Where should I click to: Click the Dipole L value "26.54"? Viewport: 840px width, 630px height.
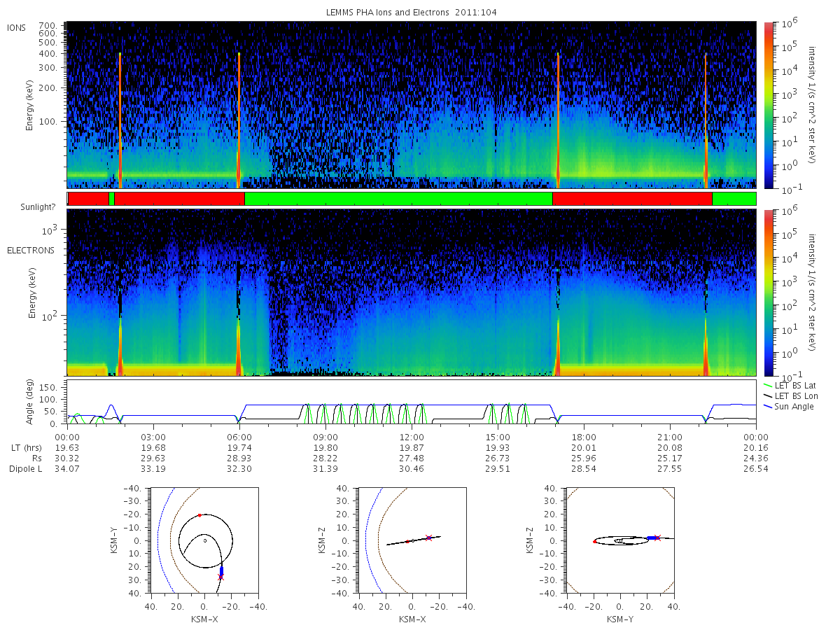pos(756,468)
